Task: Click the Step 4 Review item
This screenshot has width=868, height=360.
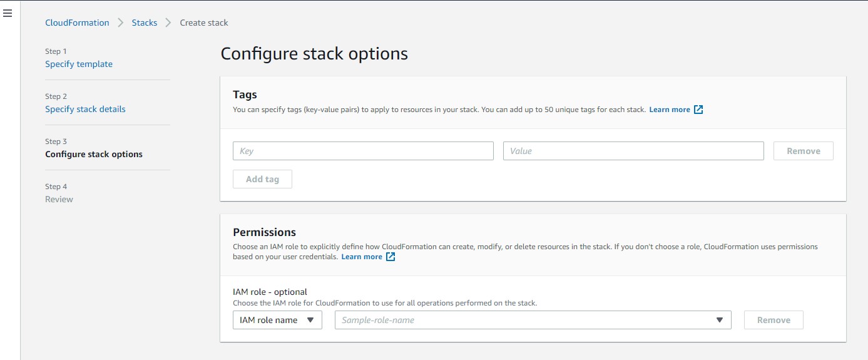Action: pos(59,199)
